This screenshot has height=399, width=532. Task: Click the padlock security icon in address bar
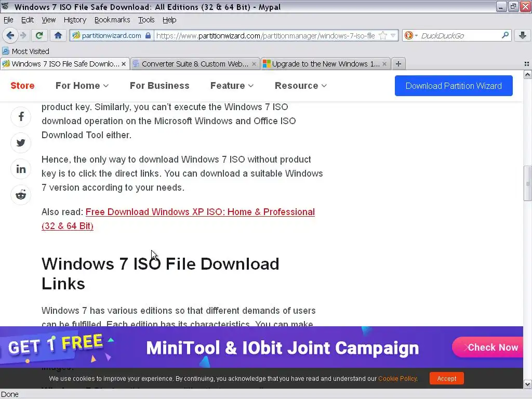click(148, 35)
